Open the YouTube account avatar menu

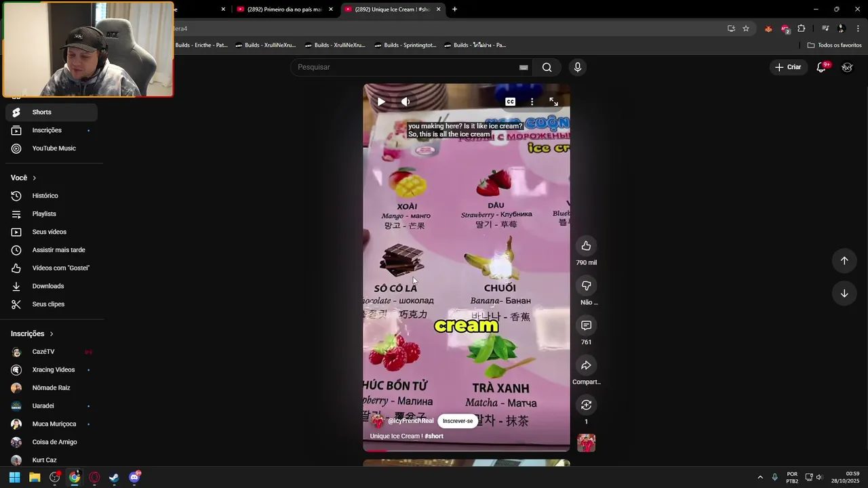pyautogui.click(x=847, y=67)
